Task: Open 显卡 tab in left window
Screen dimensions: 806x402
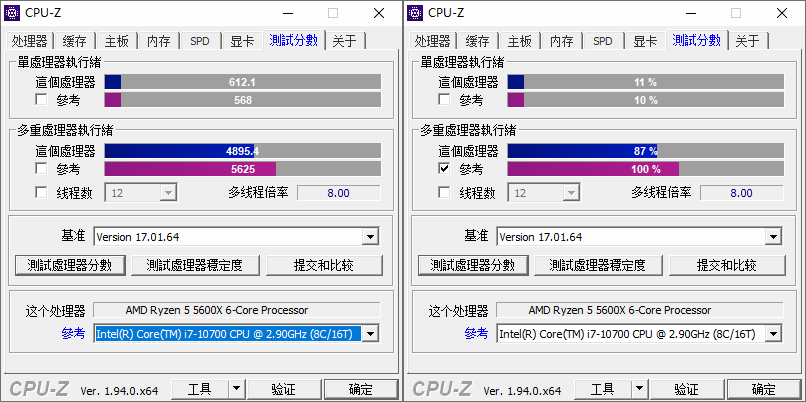Action: click(242, 41)
